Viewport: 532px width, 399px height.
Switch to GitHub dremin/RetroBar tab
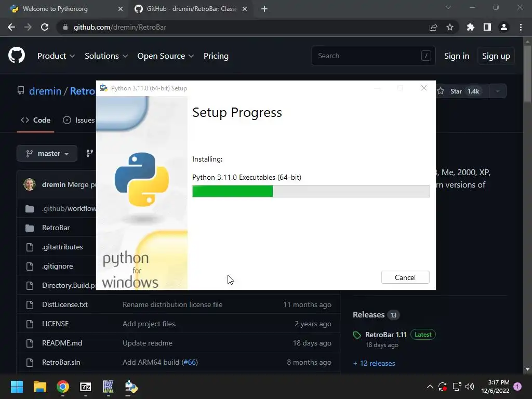click(x=192, y=9)
